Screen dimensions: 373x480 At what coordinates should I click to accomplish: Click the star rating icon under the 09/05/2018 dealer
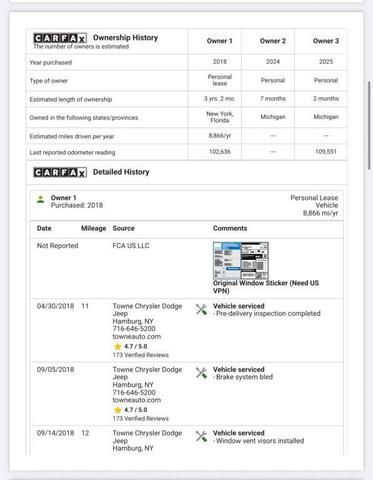point(117,410)
